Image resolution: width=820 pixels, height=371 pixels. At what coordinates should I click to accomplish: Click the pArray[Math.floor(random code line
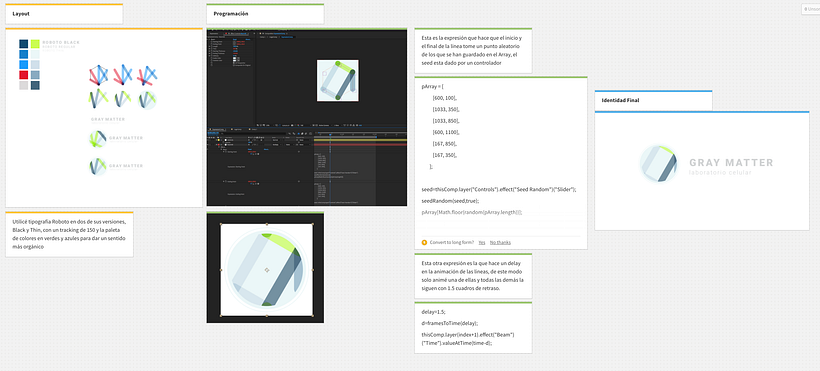coord(472,212)
